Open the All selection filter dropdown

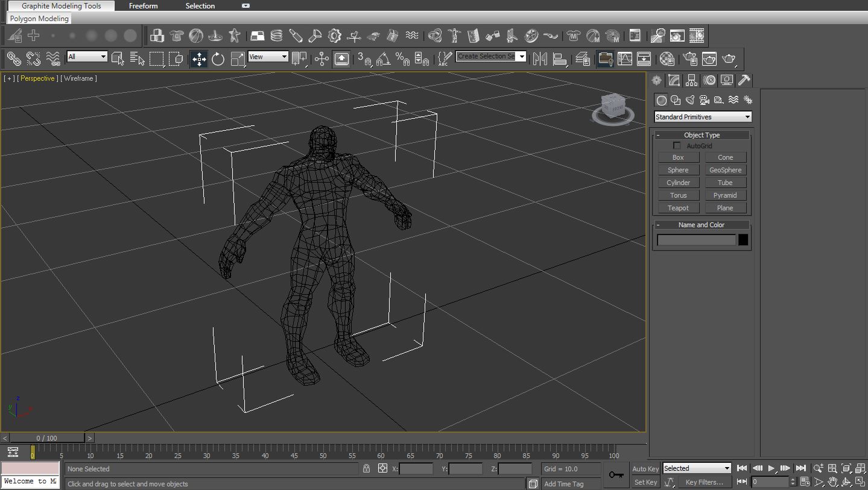tap(87, 57)
